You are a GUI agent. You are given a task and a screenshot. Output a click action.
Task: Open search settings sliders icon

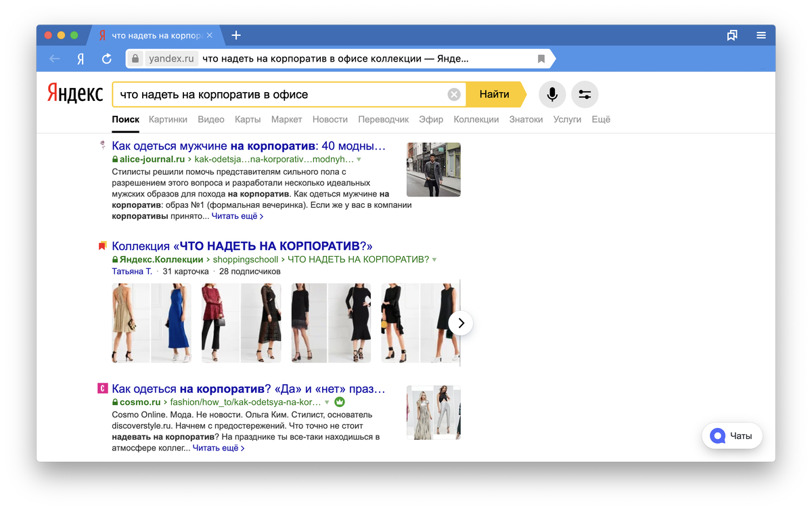(585, 94)
